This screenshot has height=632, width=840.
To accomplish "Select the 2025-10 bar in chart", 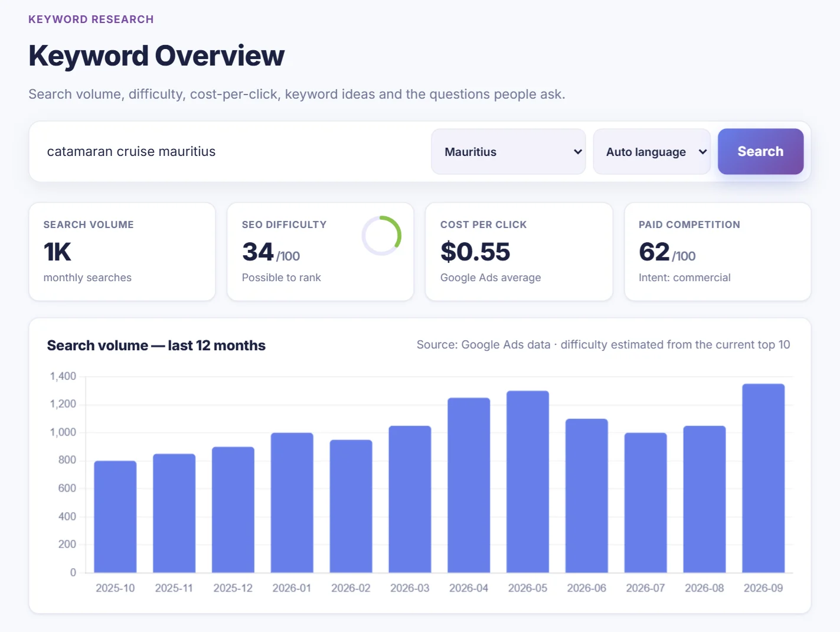I will tap(115, 517).
